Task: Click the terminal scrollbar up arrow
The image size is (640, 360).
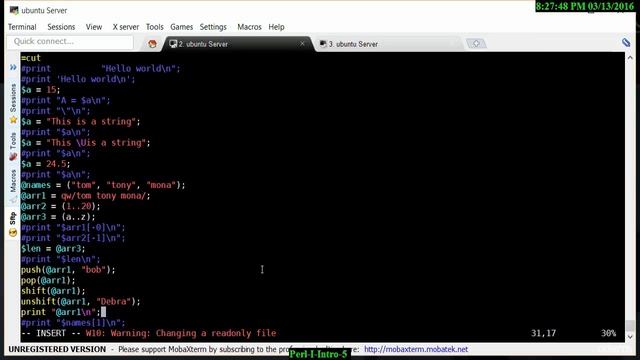Action: coord(630,58)
